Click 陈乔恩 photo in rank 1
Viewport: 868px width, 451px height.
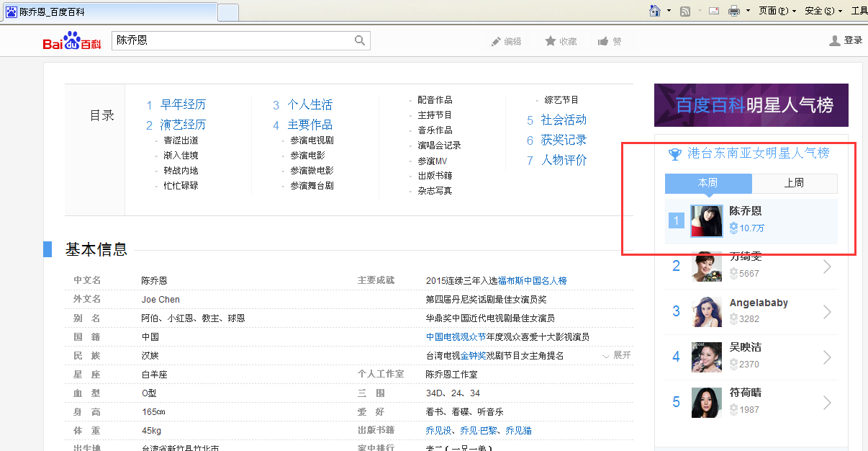pos(707,220)
